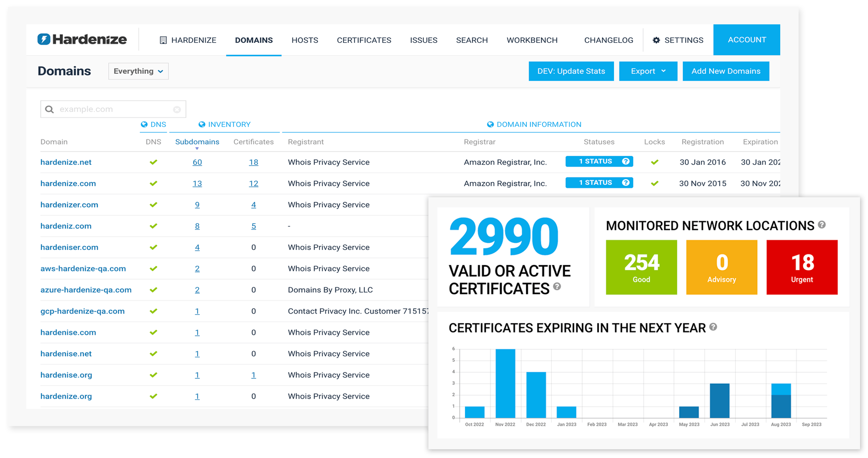Image resolution: width=868 pixels, height=458 pixels.
Task: Open the Everything filter dropdown
Action: click(x=138, y=71)
